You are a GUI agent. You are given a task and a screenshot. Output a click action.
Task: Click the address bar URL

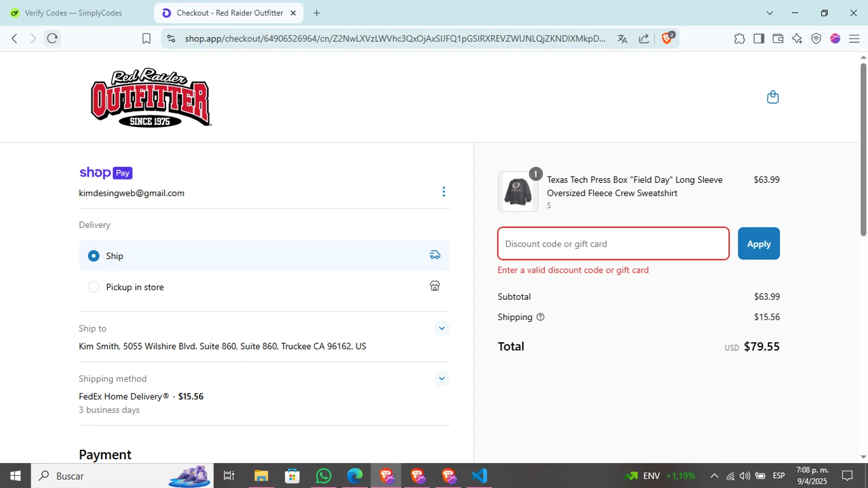(395, 39)
